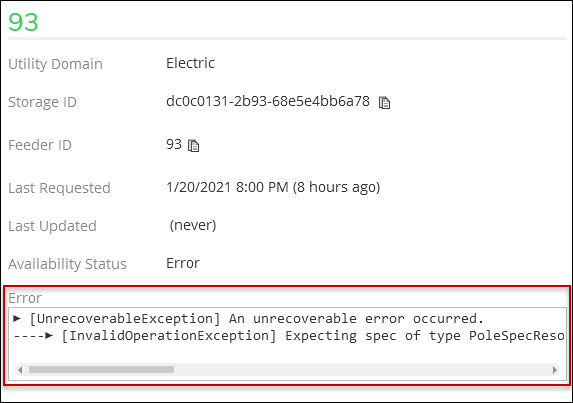Click the Utility Domain field label
The width and height of the screenshot is (573, 403).
(x=55, y=64)
